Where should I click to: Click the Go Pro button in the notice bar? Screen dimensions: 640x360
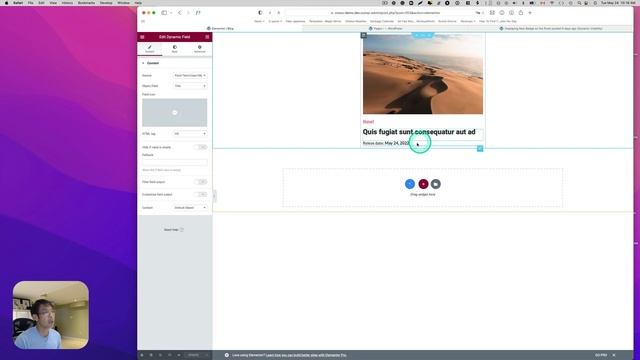(601, 355)
